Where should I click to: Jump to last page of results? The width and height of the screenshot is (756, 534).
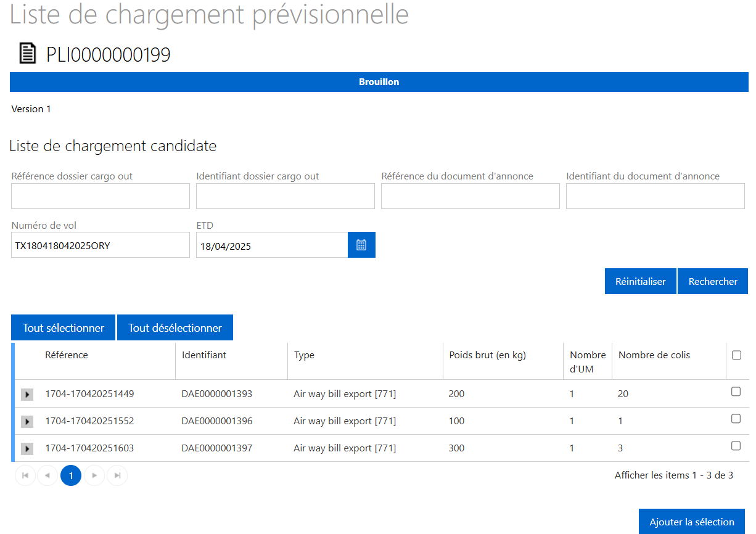coord(117,475)
